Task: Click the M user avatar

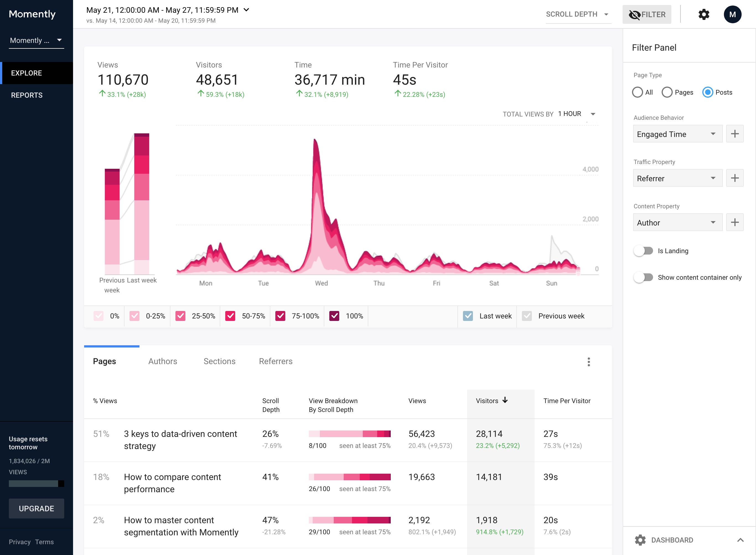Action: [732, 14]
